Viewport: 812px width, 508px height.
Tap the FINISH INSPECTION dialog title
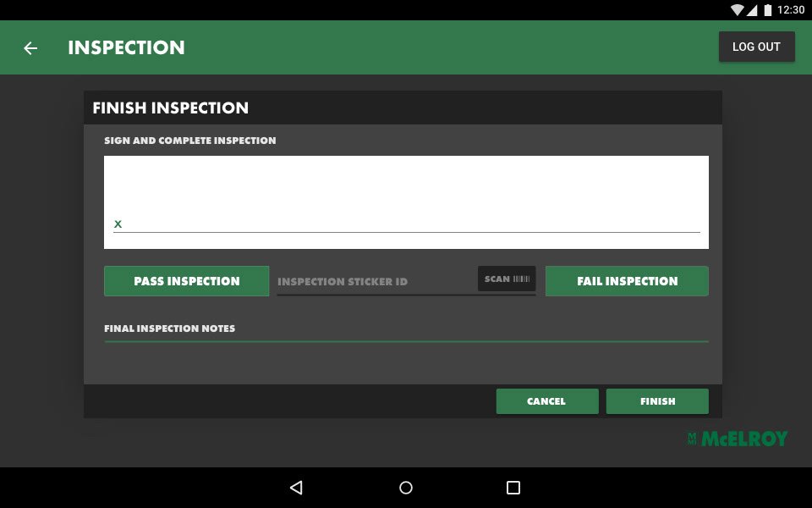tap(170, 108)
